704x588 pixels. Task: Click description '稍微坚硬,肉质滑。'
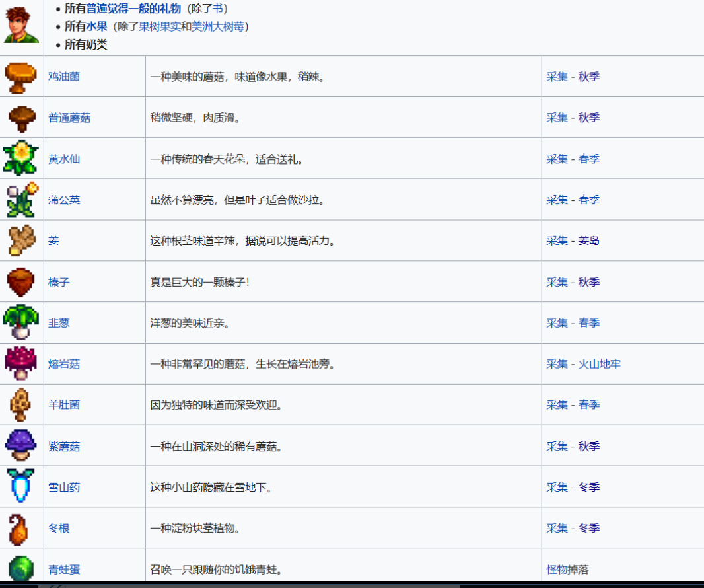pos(195,118)
